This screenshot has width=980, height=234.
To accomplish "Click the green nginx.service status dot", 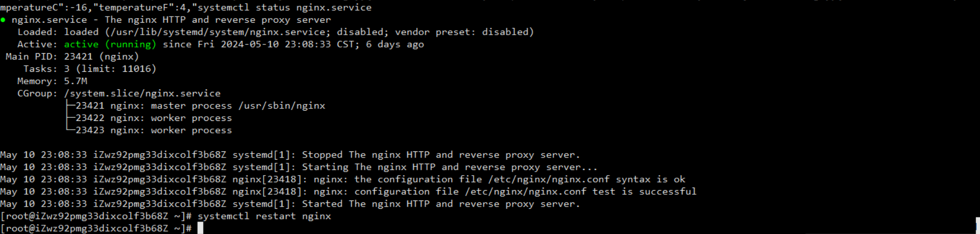I will click(3, 20).
